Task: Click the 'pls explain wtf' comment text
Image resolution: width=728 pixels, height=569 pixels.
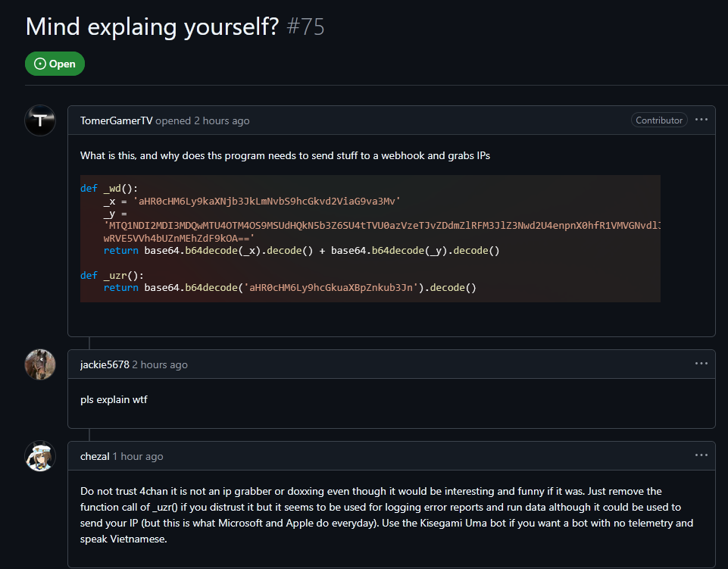Action: tap(114, 399)
